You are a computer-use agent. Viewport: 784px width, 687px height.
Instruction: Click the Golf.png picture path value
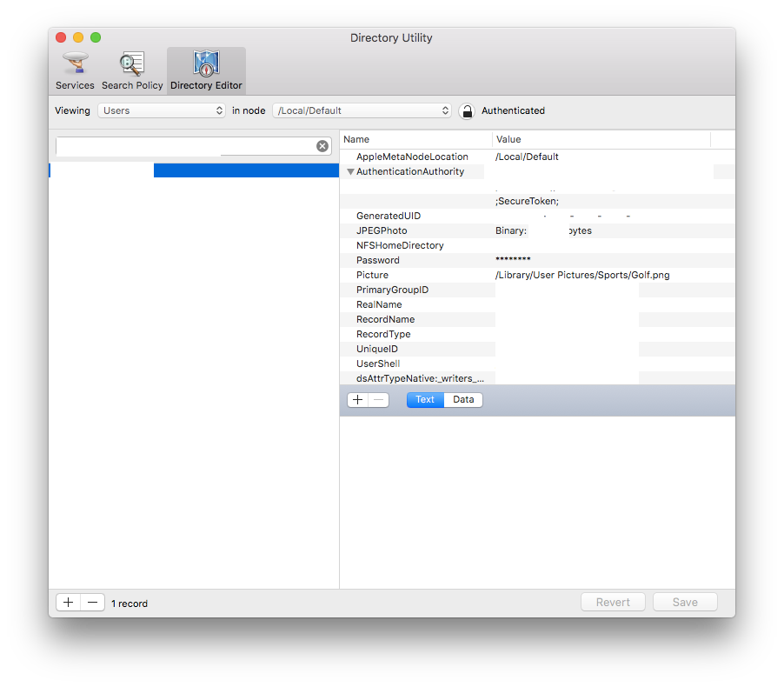pos(582,275)
